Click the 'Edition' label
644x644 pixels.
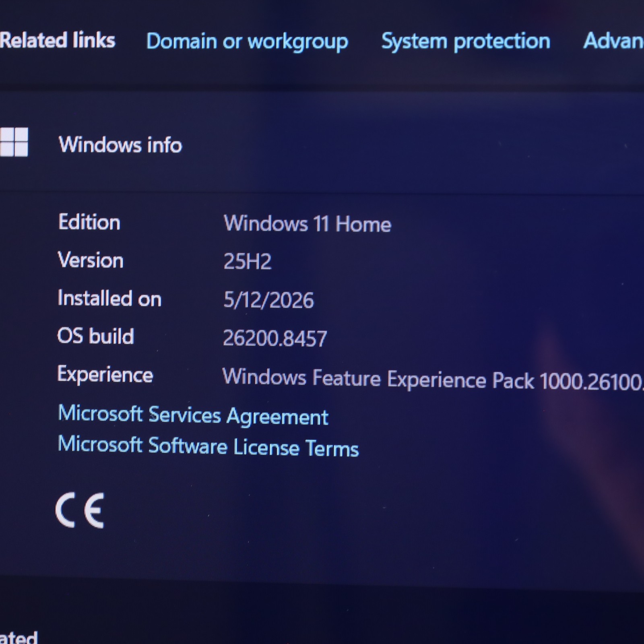pyautogui.click(x=89, y=222)
